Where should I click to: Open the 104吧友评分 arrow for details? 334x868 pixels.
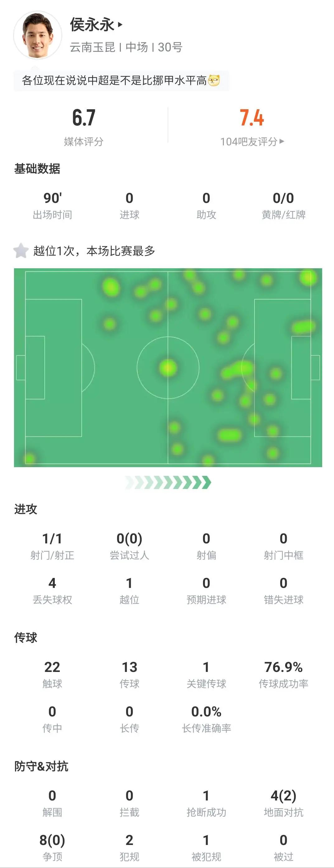[x=282, y=141]
